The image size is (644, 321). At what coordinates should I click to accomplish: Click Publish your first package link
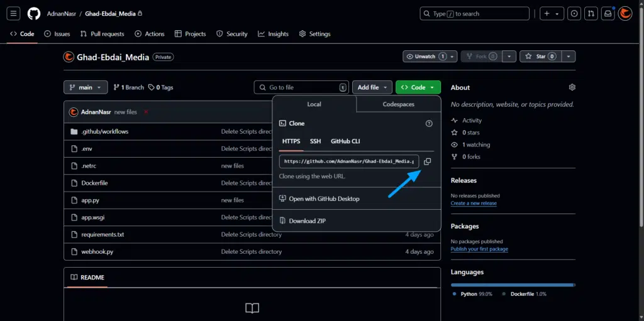(479, 249)
